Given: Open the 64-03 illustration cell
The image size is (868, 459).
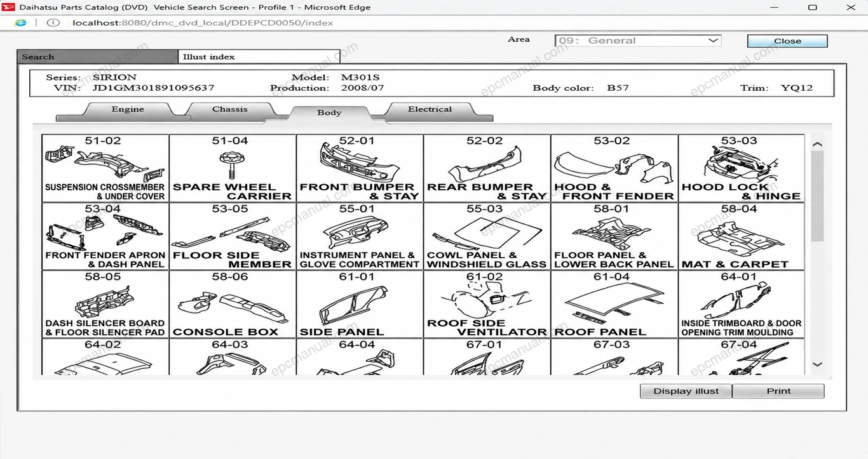Looking at the screenshot, I should coord(233,357).
